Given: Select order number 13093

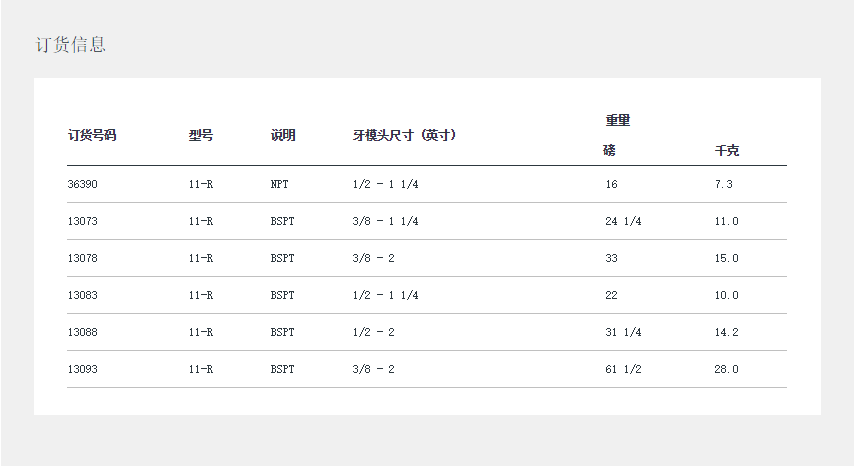Looking at the screenshot, I should 83,369.
